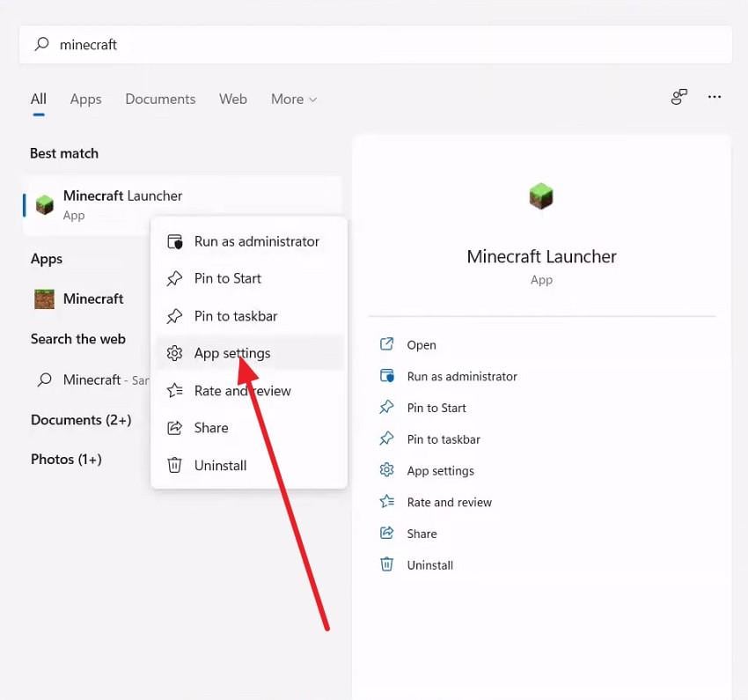
Task: Click the search magnifier icon
Action: (41, 44)
